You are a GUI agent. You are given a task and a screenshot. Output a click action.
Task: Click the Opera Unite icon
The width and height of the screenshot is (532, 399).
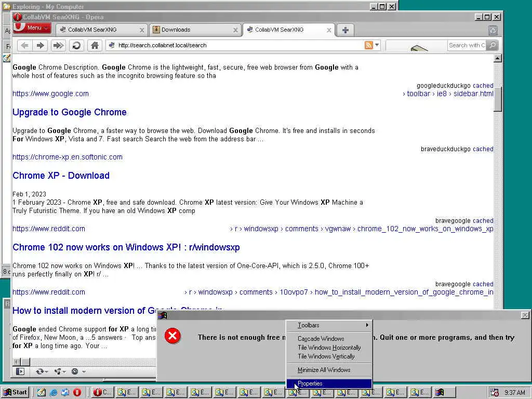[x=57, y=372]
